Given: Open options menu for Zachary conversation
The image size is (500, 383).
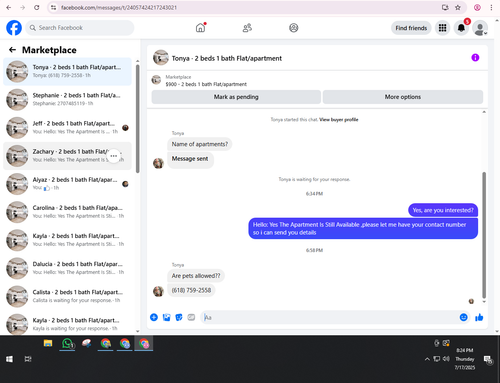Looking at the screenshot, I should click(x=114, y=156).
